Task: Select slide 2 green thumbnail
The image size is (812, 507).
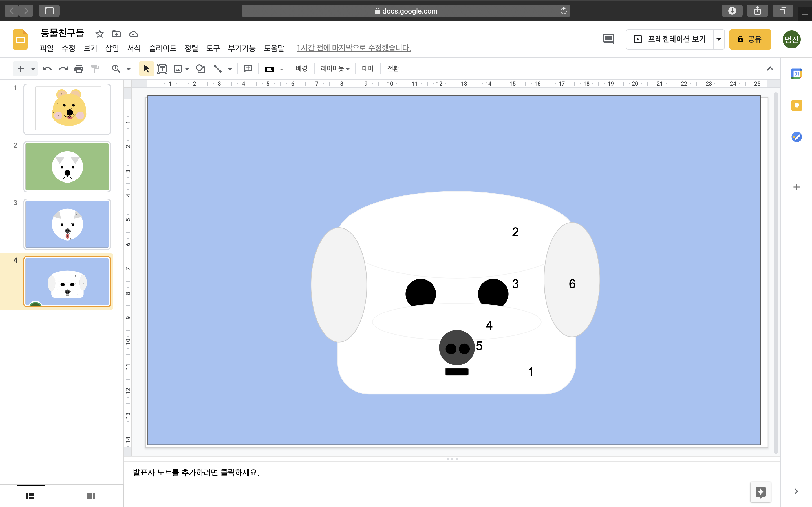Action: pos(67,167)
